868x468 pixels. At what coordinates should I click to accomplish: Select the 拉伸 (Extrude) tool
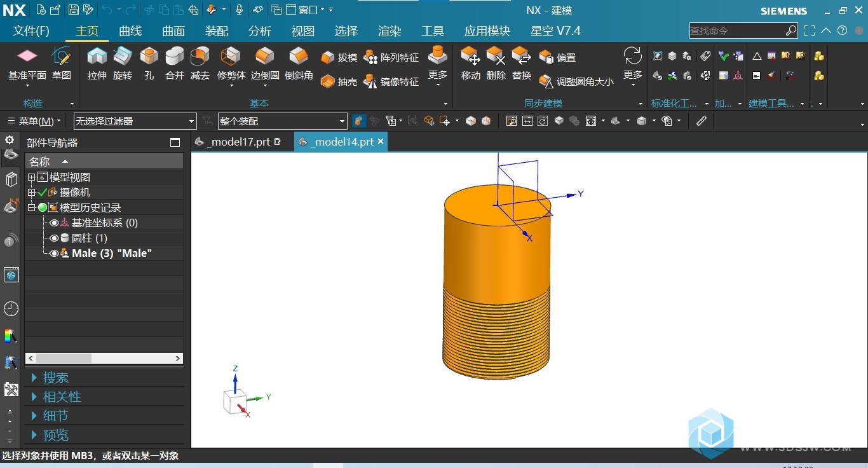pos(97,64)
